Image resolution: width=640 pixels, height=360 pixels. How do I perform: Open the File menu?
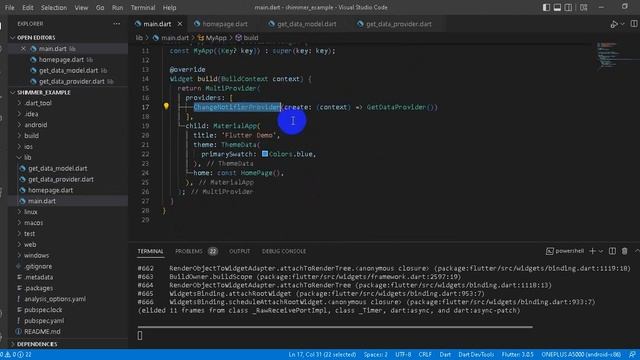tap(9, 8)
